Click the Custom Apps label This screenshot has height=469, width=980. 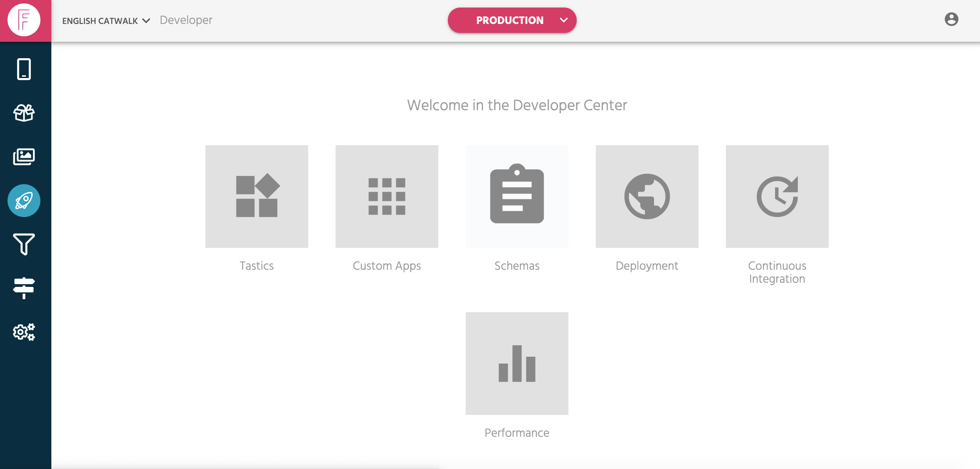[x=387, y=266]
